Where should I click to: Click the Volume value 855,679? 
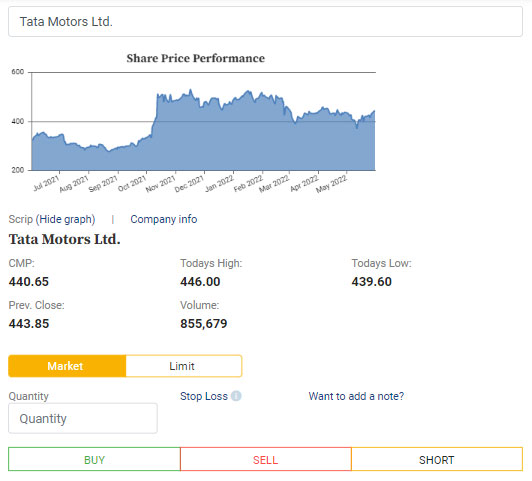pos(204,323)
